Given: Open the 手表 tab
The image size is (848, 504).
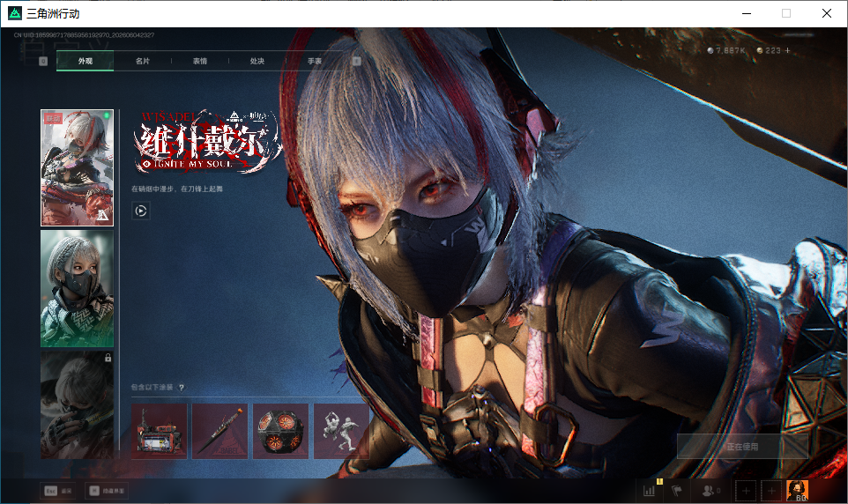Looking at the screenshot, I should [315, 61].
